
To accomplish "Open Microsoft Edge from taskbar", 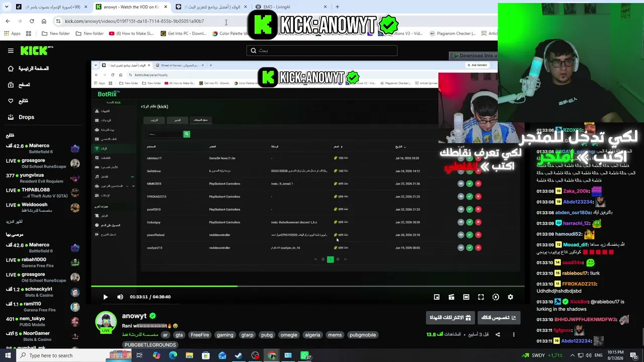I will 173,355.
